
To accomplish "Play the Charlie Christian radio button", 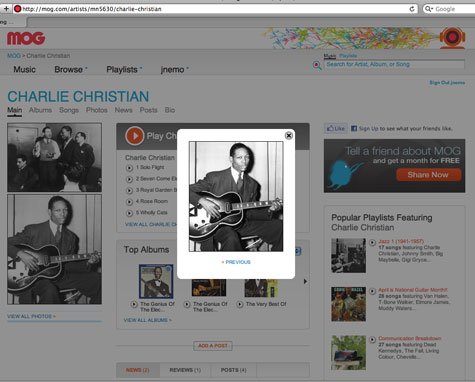I will [x=134, y=136].
